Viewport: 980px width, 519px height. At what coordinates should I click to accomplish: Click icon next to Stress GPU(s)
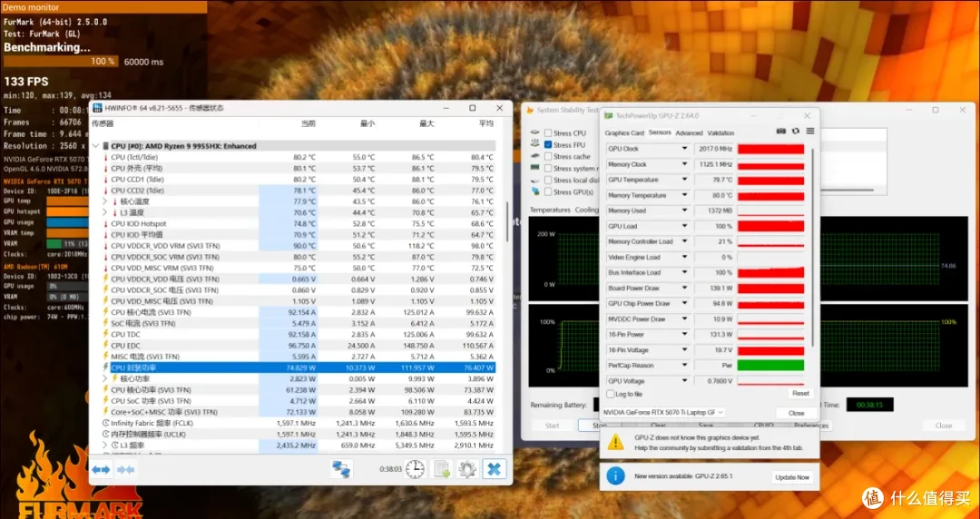tap(535, 192)
